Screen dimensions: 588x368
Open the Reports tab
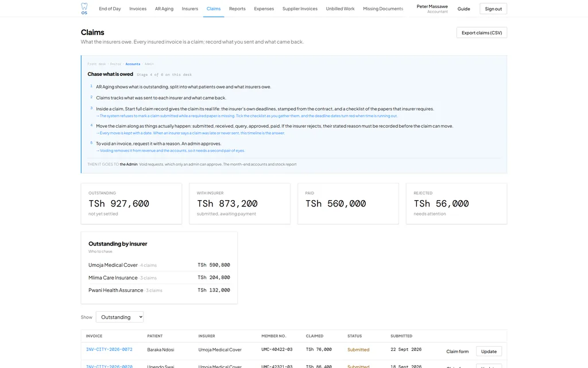(x=237, y=9)
